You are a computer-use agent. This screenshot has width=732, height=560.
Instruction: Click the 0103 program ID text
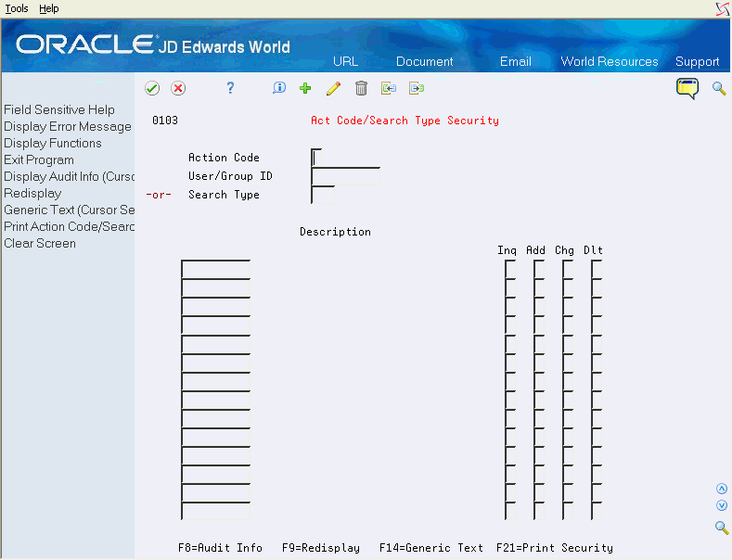(165, 121)
